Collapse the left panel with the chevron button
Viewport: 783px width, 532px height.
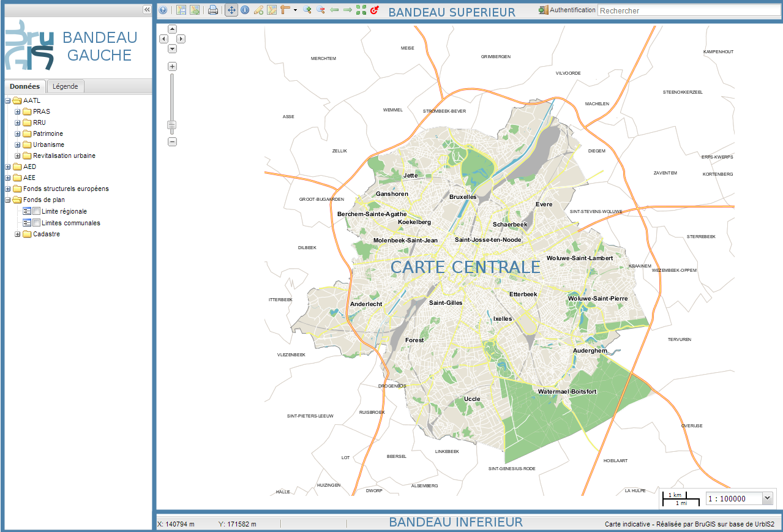point(146,9)
